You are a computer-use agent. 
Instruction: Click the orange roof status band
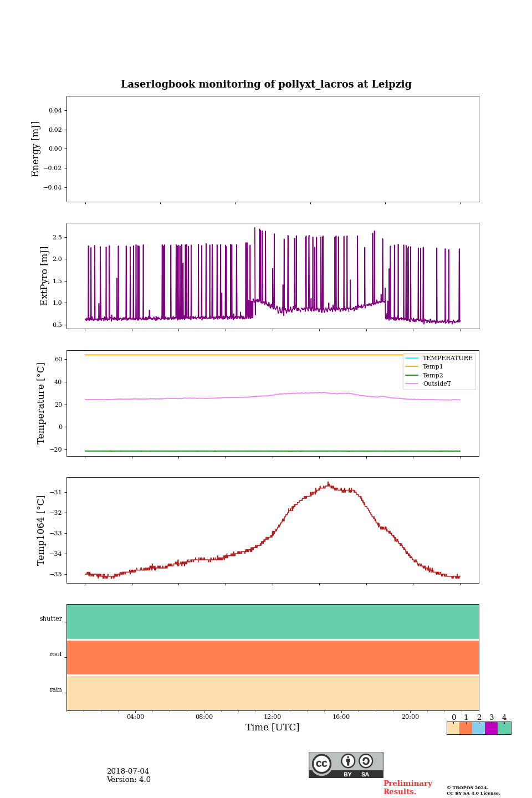coord(273,657)
